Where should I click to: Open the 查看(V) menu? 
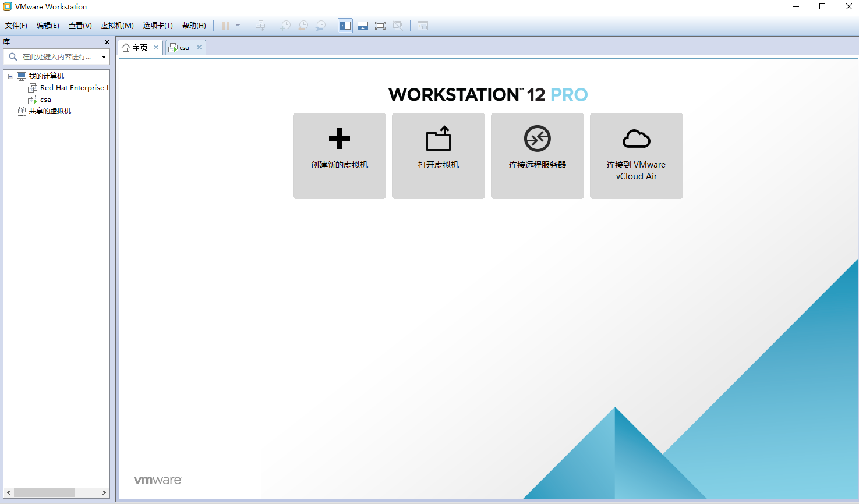coord(80,26)
